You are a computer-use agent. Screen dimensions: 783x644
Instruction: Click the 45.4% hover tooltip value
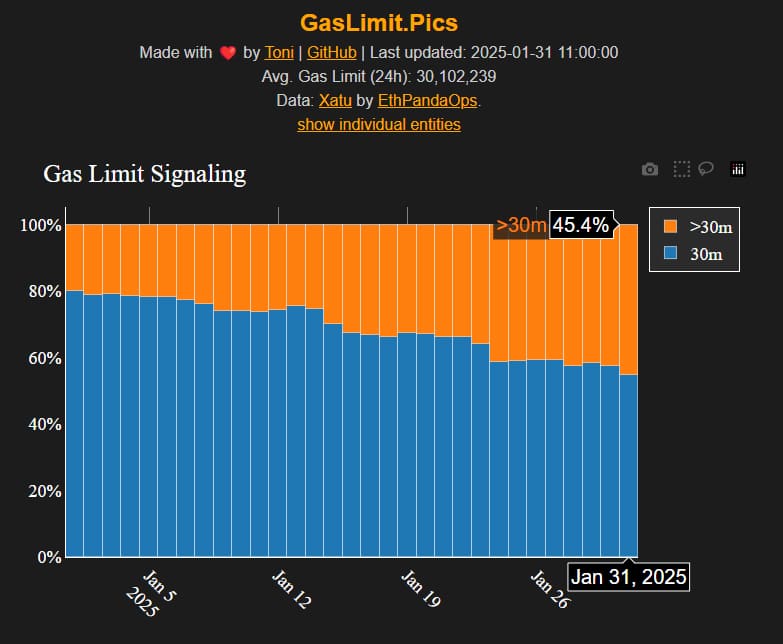(x=581, y=225)
